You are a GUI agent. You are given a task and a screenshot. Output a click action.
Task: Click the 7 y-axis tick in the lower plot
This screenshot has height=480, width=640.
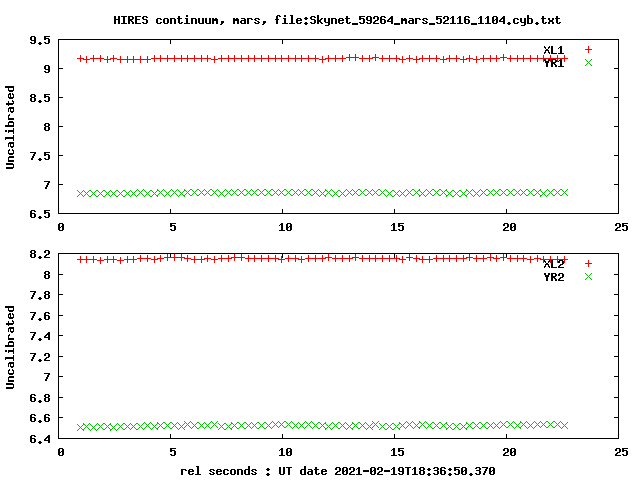(47, 377)
